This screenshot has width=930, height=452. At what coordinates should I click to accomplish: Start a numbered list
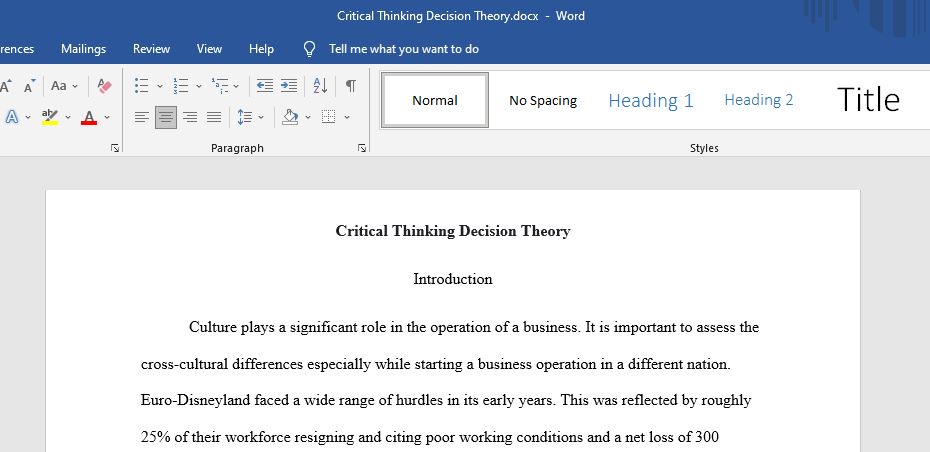click(180, 86)
